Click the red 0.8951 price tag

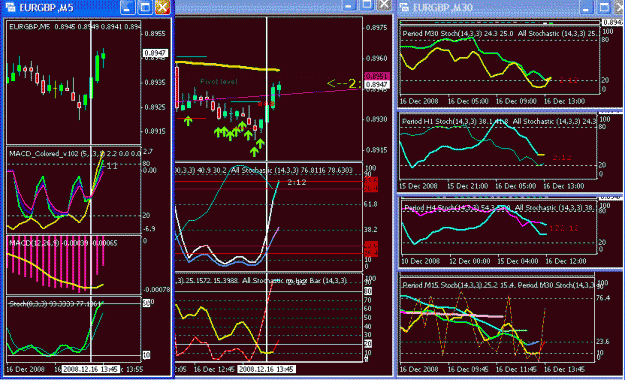tap(377, 76)
